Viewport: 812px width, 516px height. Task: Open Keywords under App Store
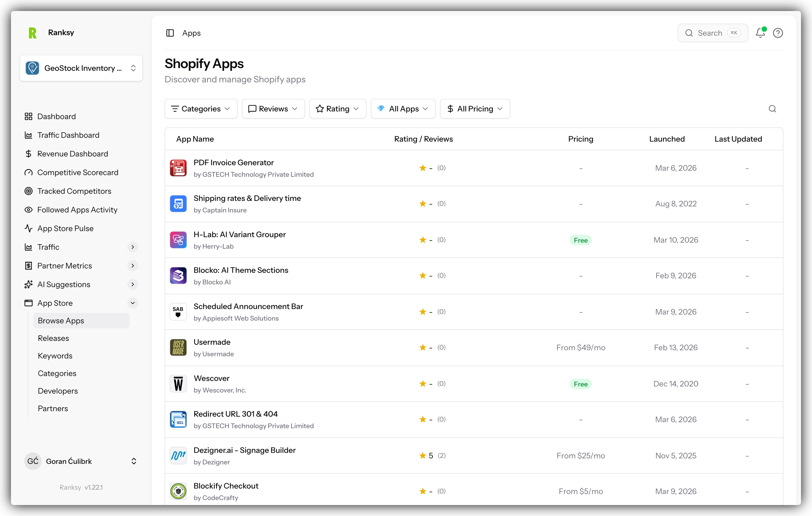coord(55,356)
